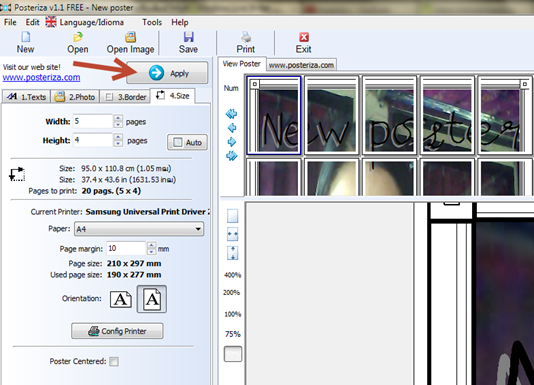Set zoom to 400%
Screen dimensions: 534x385
[x=233, y=275]
